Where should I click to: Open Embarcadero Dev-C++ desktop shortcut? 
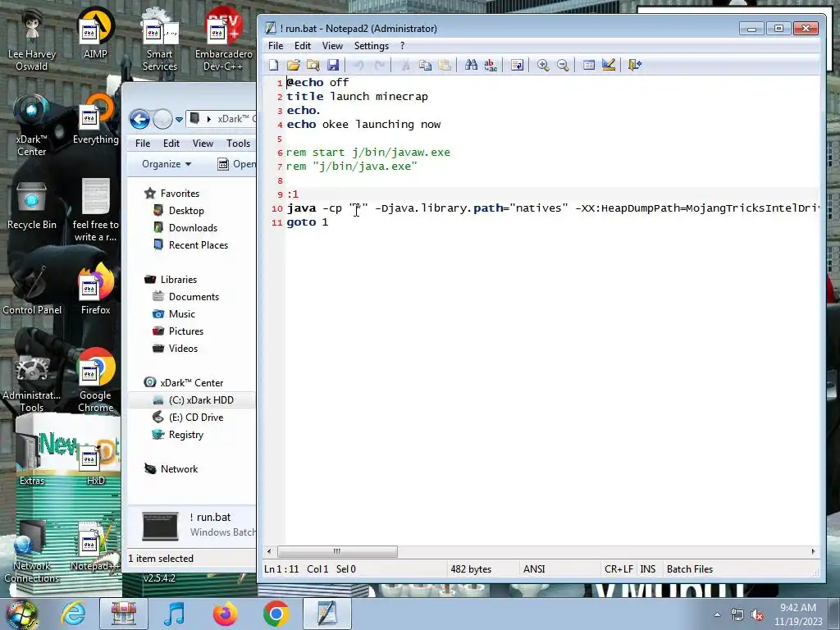223,39
